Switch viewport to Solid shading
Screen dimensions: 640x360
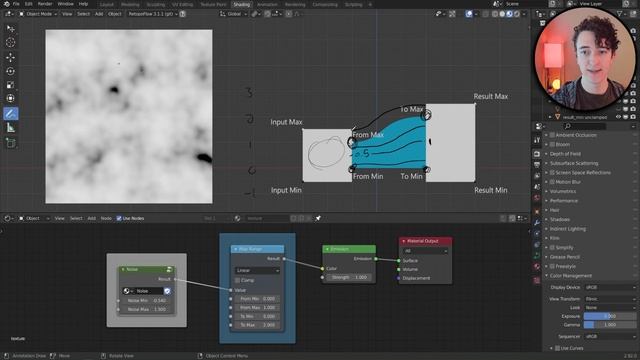[x=502, y=14]
